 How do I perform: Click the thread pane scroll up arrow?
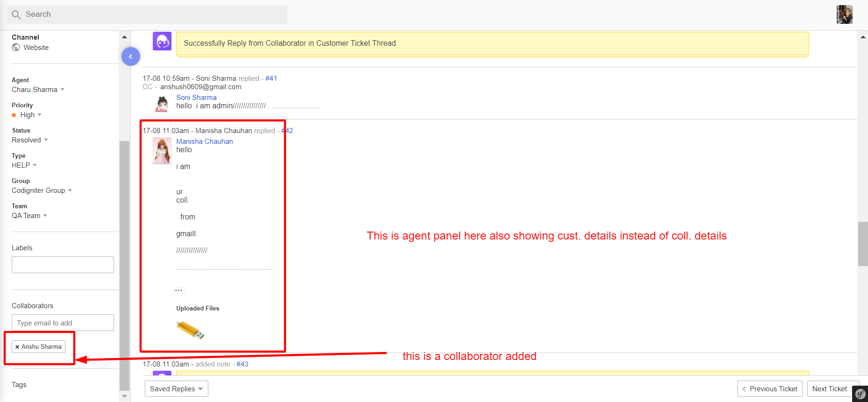pos(863,37)
